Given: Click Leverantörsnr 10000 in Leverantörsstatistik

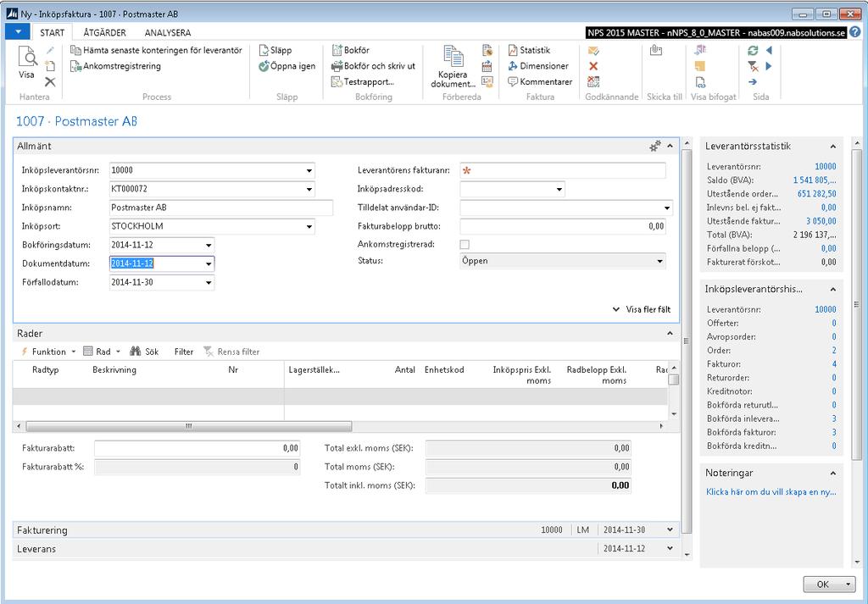Looking at the screenshot, I should click(826, 167).
